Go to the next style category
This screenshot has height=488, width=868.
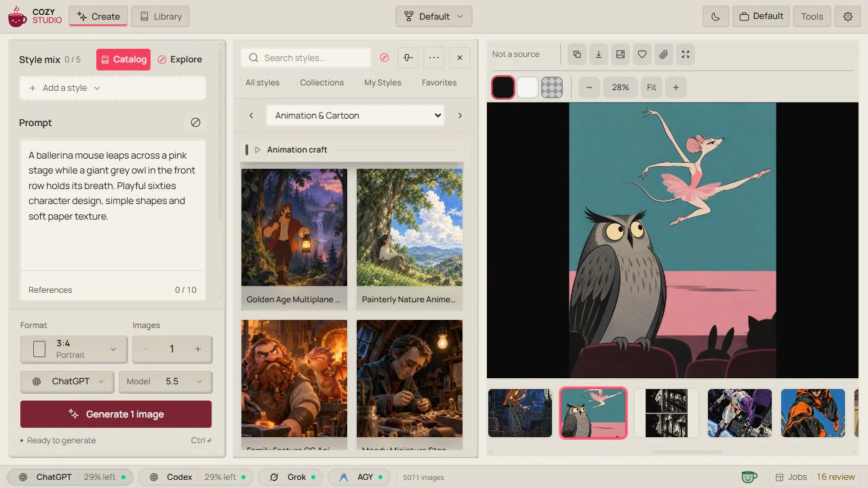coord(460,116)
